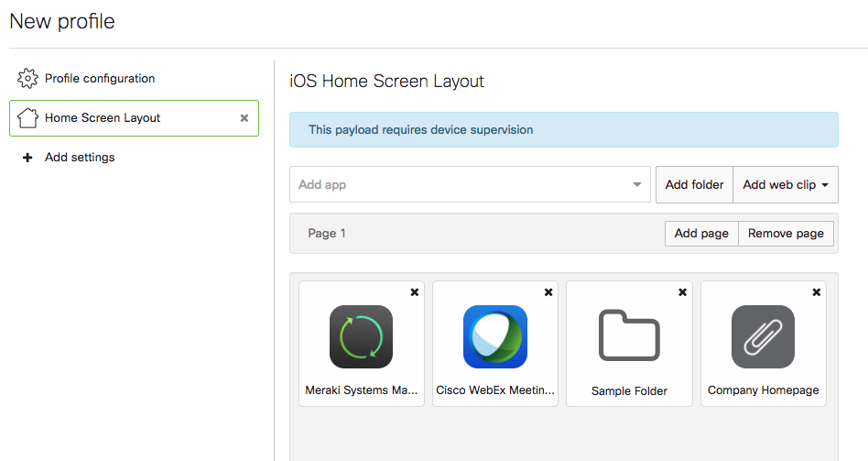Click the Meraki Systems Ma... label

(x=362, y=390)
